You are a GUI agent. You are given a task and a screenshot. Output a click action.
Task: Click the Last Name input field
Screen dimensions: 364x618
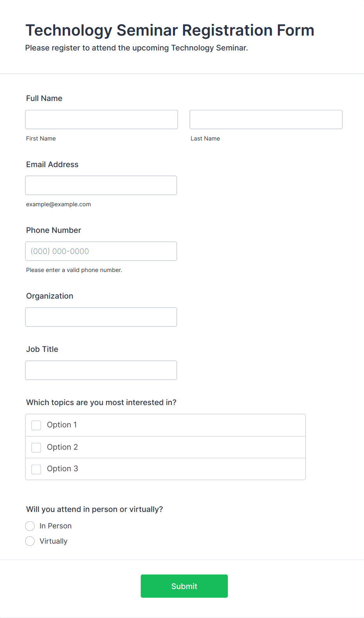point(266,119)
